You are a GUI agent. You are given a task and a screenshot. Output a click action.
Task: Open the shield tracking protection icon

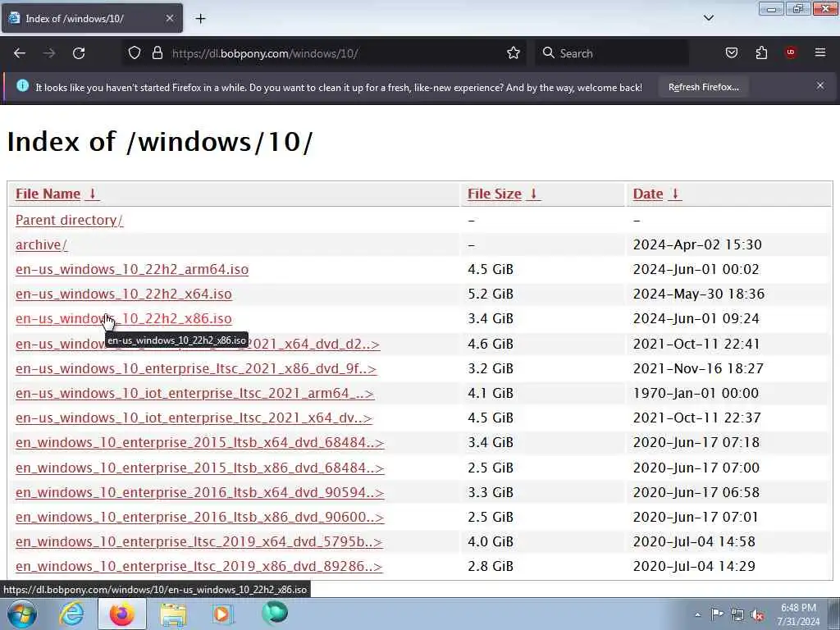click(134, 53)
